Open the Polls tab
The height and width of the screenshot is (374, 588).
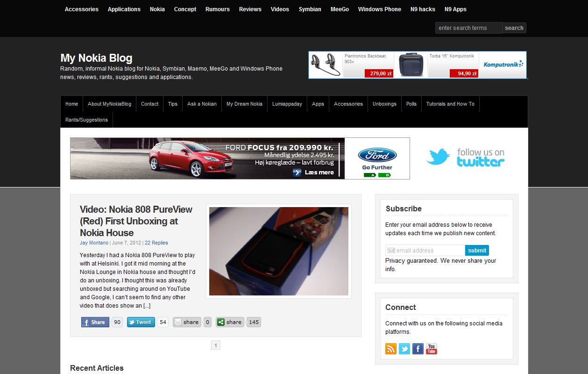click(x=411, y=104)
